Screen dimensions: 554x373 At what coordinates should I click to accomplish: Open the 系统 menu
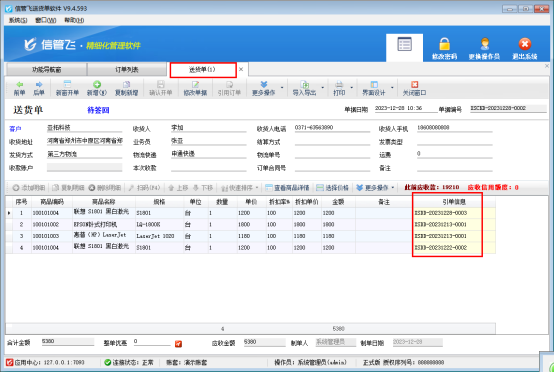[x=18, y=20]
